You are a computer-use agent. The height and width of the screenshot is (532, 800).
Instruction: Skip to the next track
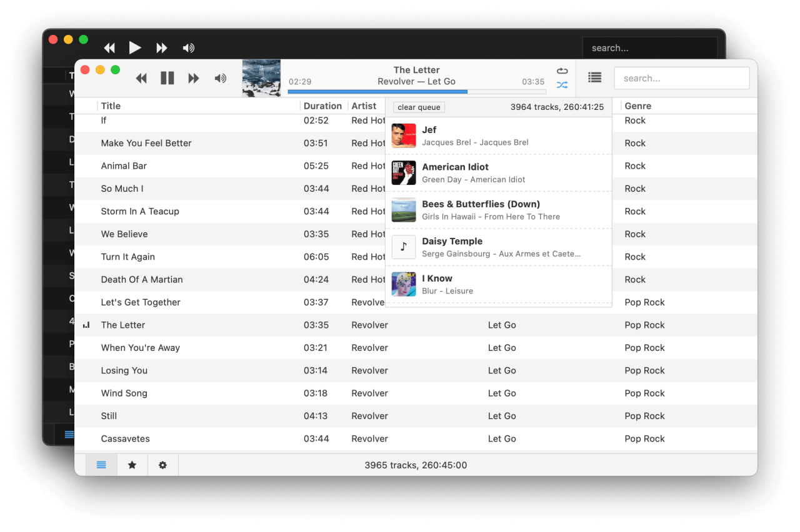pos(194,78)
